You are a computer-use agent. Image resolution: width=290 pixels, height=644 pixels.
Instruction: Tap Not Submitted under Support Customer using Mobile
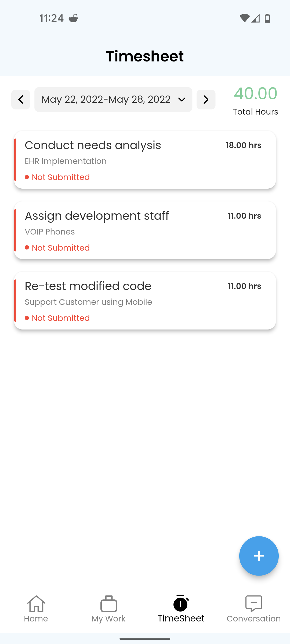click(57, 318)
